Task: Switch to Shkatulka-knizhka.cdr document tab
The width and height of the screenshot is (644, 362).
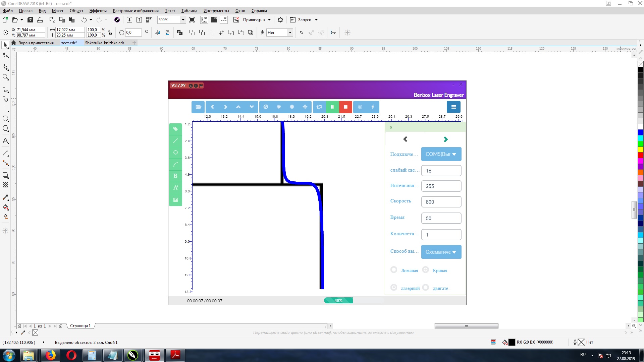Action: (x=105, y=43)
